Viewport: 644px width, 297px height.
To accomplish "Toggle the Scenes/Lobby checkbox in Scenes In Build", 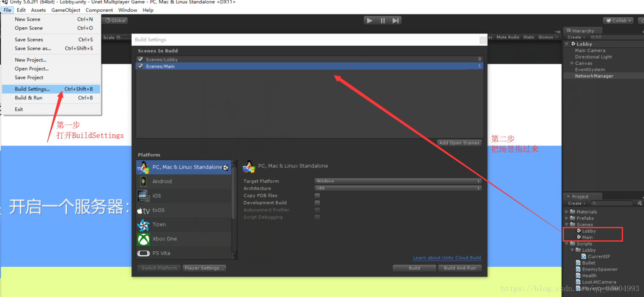I will click(141, 59).
